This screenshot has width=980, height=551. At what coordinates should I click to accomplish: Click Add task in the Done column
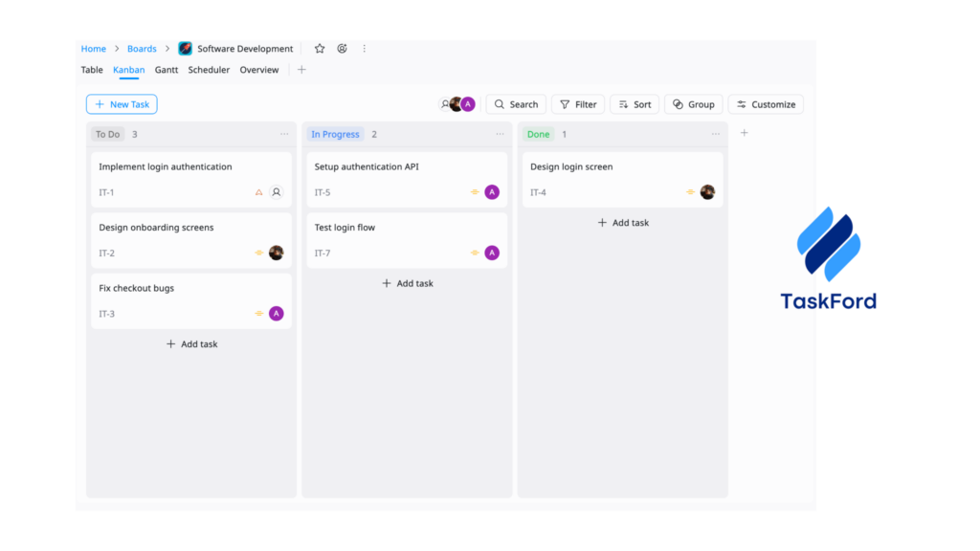[623, 222]
